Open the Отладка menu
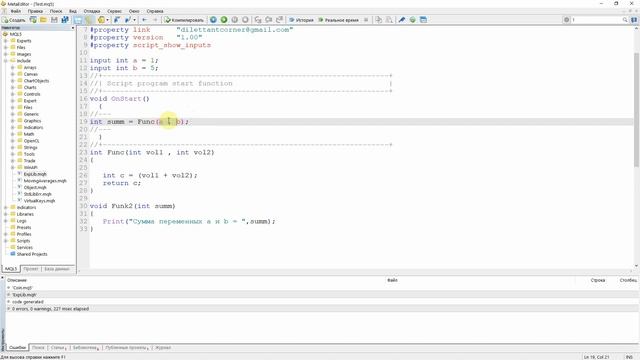640x360 pixels. 92,11
